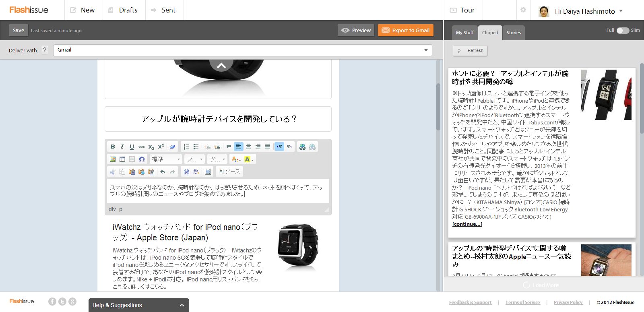Open the Terms of Service link
644x312 pixels.
(x=522, y=302)
